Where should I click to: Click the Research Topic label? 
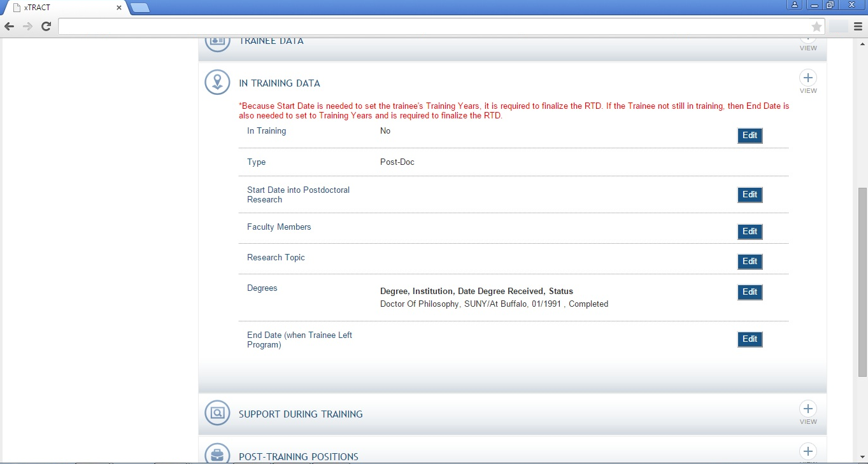(276, 258)
